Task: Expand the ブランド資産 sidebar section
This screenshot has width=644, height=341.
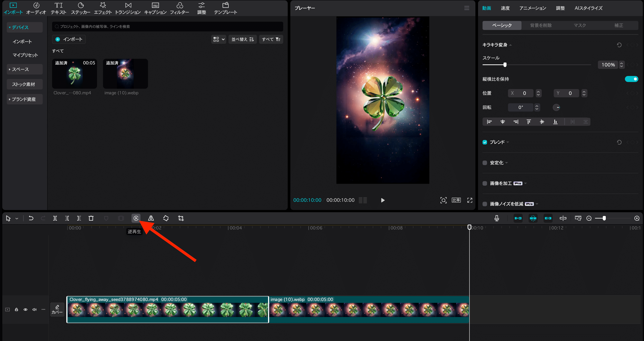Action: (x=25, y=99)
